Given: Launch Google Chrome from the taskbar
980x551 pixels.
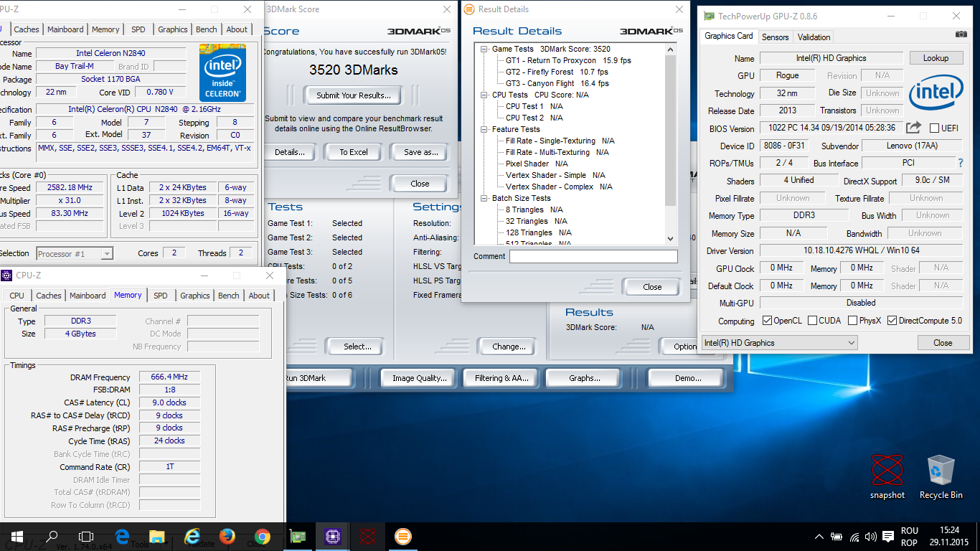Looking at the screenshot, I should click(262, 537).
